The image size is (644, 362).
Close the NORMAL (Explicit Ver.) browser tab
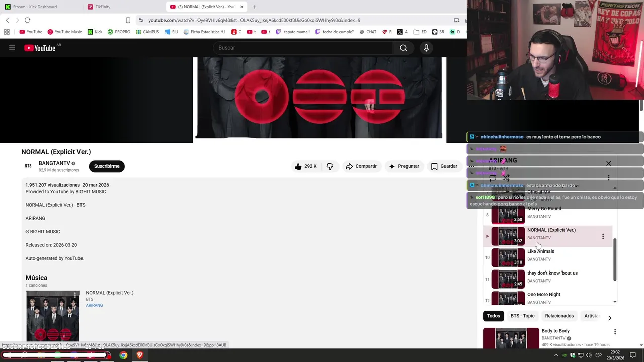[x=242, y=7]
